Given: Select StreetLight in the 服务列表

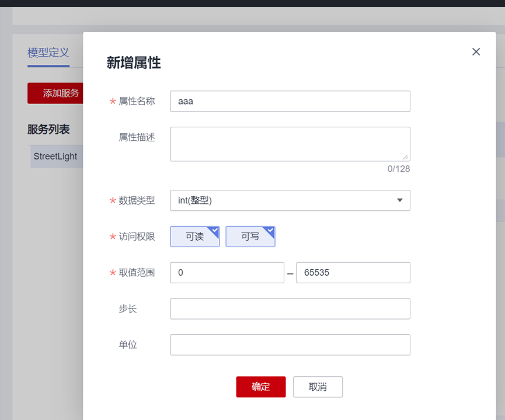Looking at the screenshot, I should (55, 157).
